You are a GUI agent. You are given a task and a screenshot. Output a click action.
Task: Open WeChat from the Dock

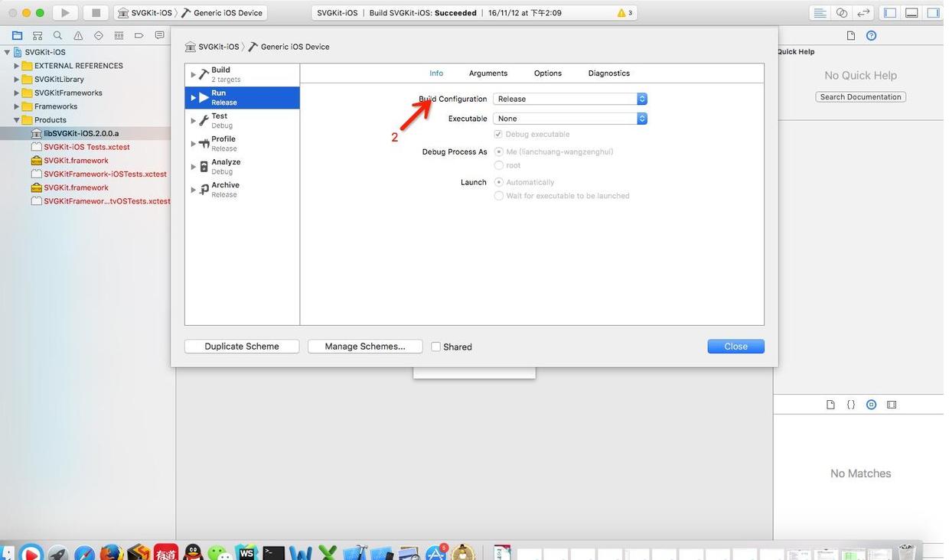[x=219, y=552]
